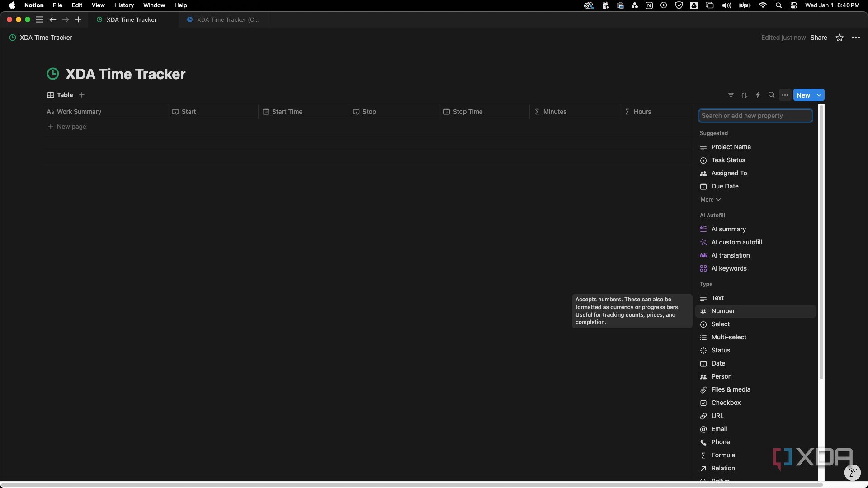The image size is (868, 488).
Task: Open macOS Spotlight search
Action: tap(778, 5)
